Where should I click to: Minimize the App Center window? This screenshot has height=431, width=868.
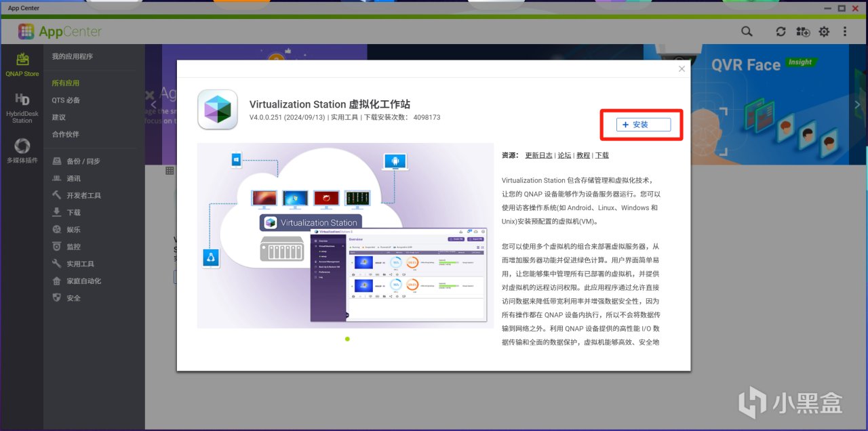coord(826,8)
